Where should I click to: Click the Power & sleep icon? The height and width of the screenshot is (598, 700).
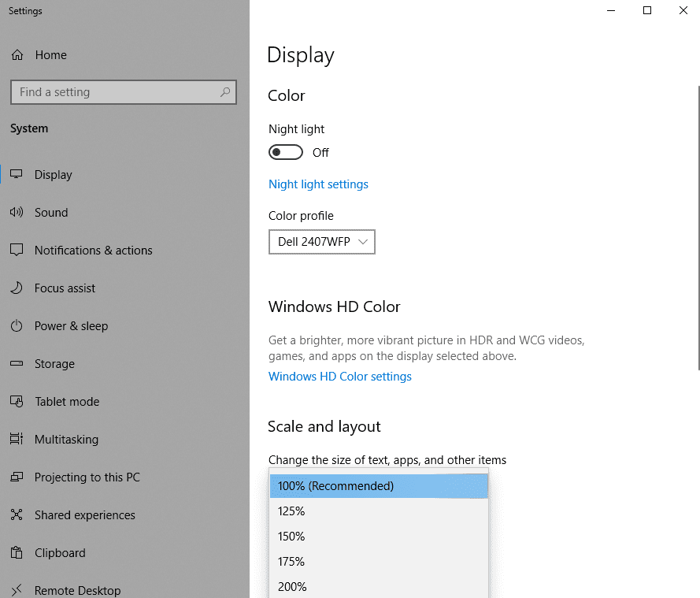pos(17,326)
